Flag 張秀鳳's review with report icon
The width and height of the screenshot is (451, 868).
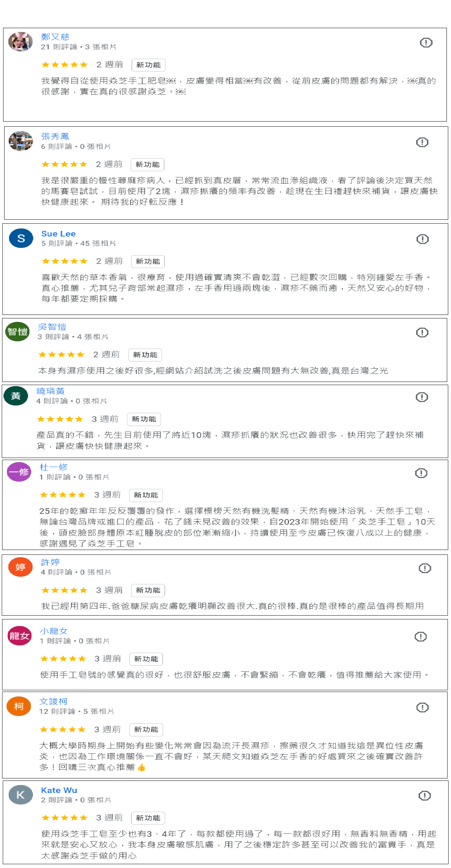click(422, 142)
